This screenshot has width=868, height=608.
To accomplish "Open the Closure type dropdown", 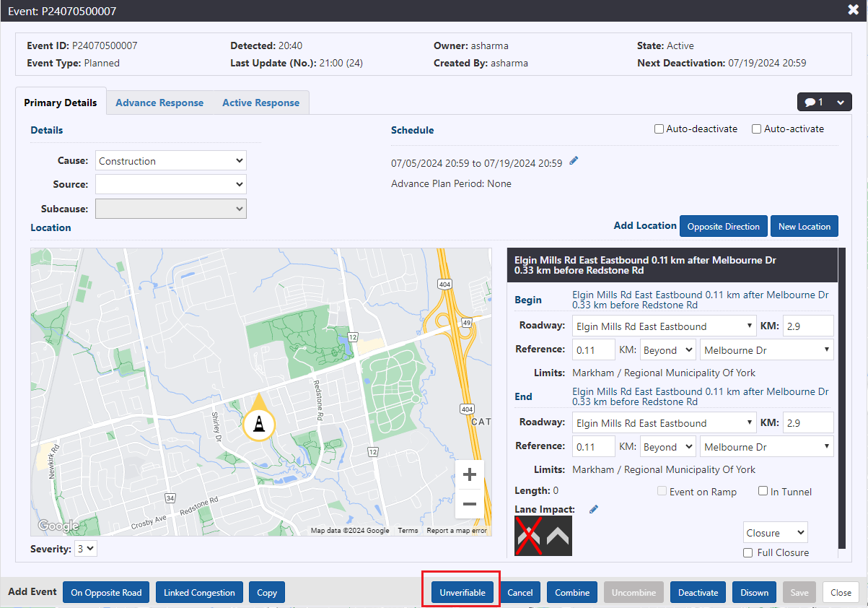I will [776, 533].
